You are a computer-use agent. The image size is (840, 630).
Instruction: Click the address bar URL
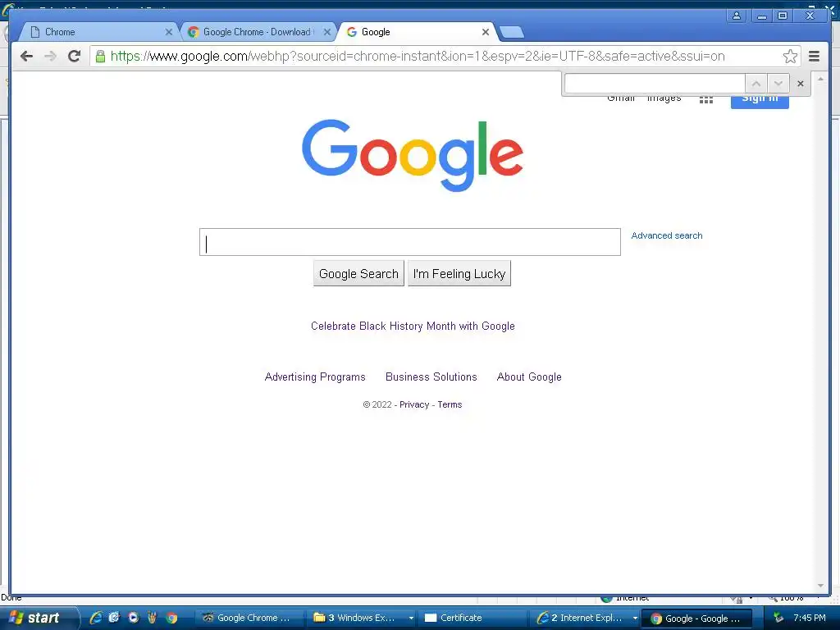[418, 57]
